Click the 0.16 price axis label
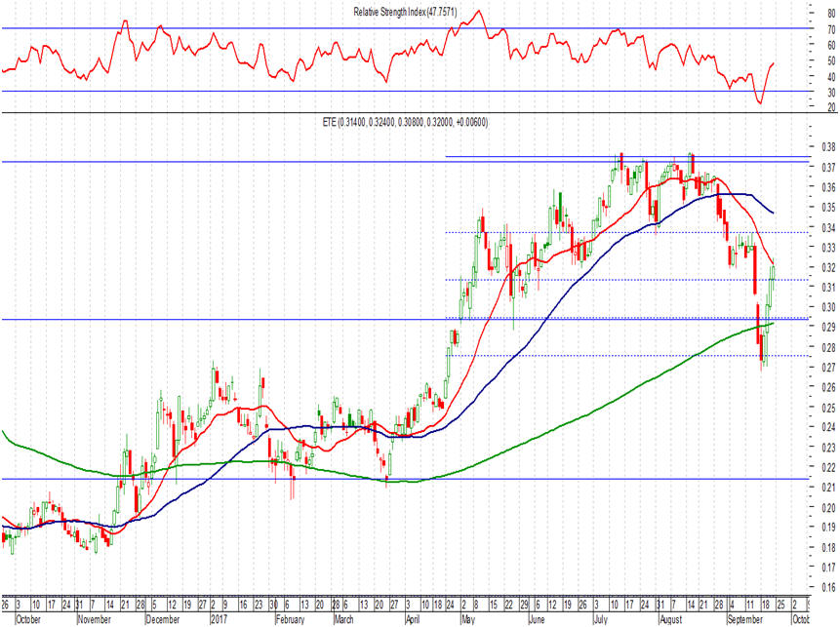This screenshot has height=627, width=840. point(828,587)
